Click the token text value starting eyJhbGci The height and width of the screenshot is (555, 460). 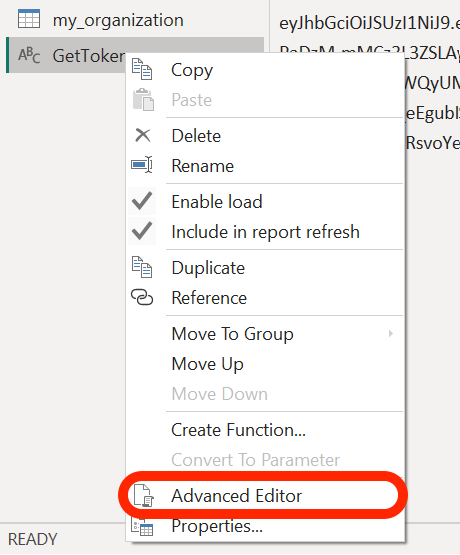[369, 23]
